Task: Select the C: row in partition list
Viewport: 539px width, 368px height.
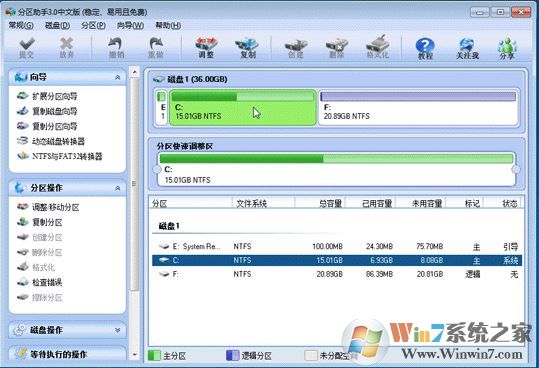Action: click(x=337, y=260)
